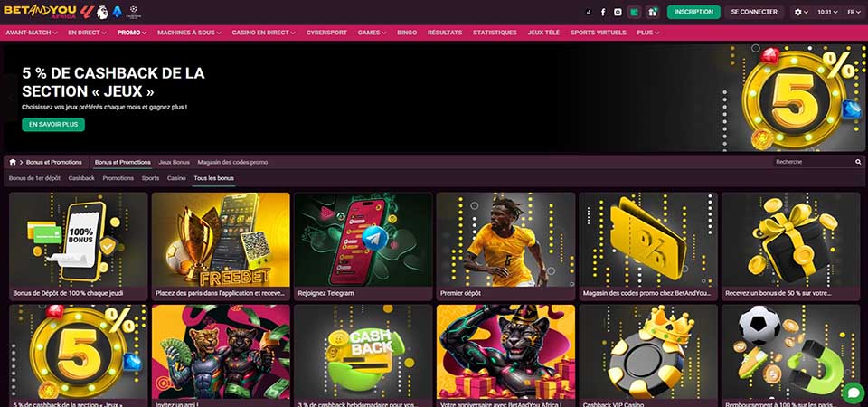Click EN SAVOIR PLUS on cashback banner
The height and width of the screenshot is (407, 868).
pos(53,125)
